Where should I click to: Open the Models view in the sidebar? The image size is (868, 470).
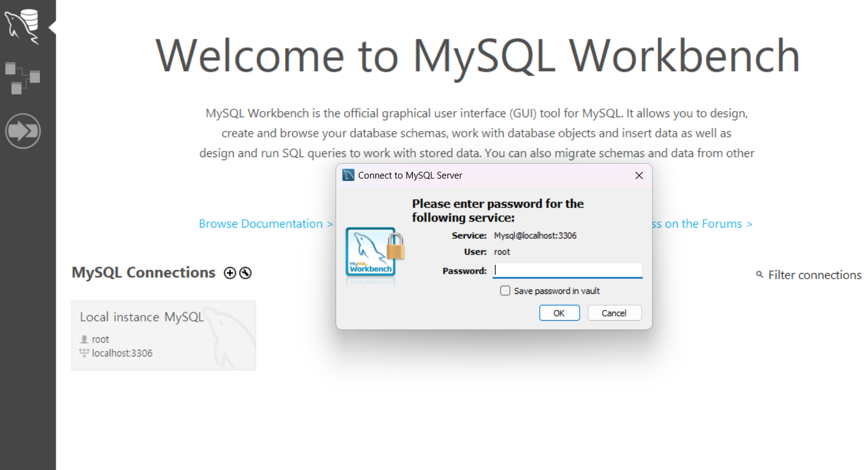click(x=23, y=77)
